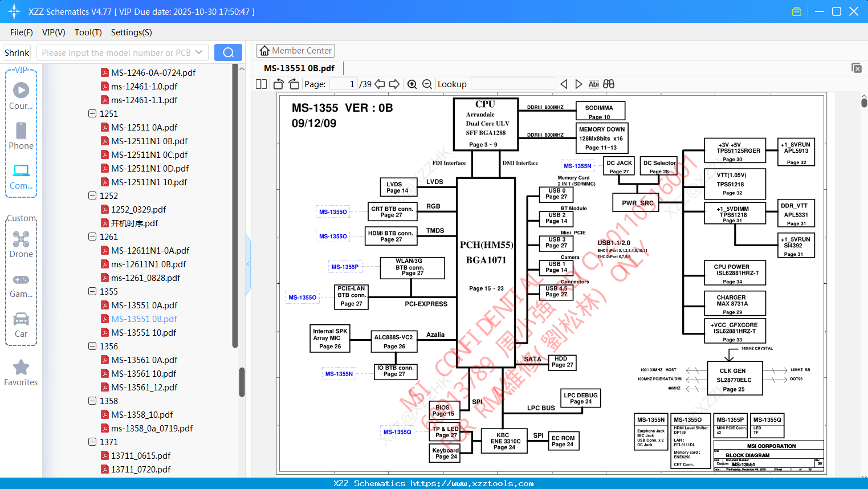Open the Game console category
Image resolution: width=868 pixels, height=489 pixels.
(x=21, y=285)
